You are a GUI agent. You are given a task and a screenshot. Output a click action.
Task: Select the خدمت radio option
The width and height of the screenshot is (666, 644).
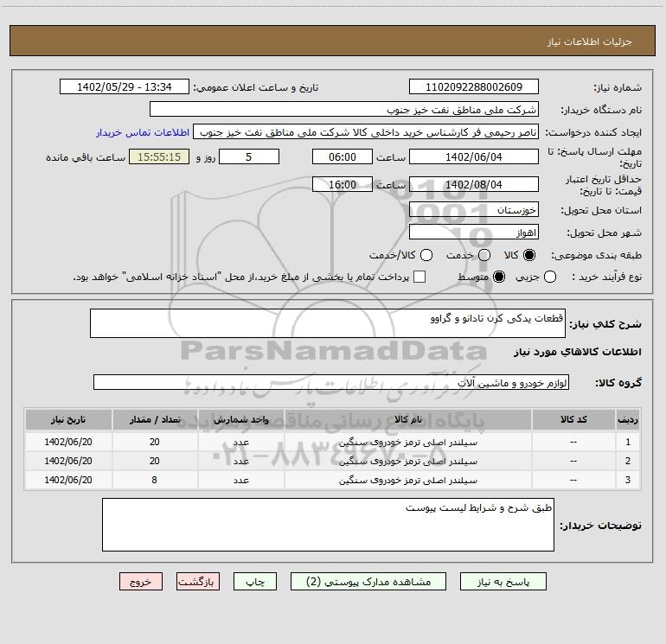pyautogui.click(x=484, y=255)
